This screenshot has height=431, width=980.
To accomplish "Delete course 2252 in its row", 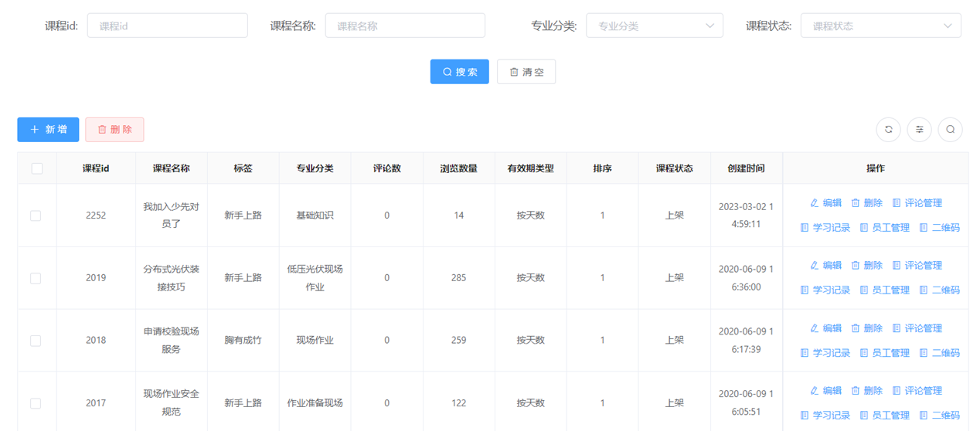I will coord(866,203).
